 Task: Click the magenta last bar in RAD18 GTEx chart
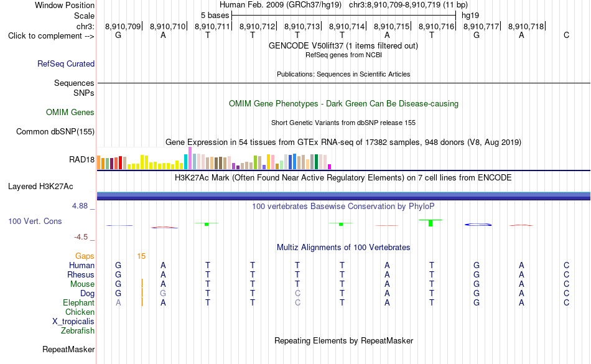pyautogui.click(x=330, y=167)
